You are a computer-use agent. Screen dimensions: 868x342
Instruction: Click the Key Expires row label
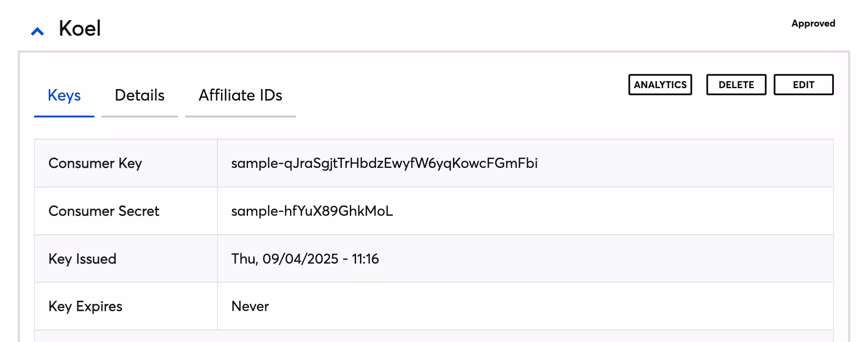click(85, 307)
